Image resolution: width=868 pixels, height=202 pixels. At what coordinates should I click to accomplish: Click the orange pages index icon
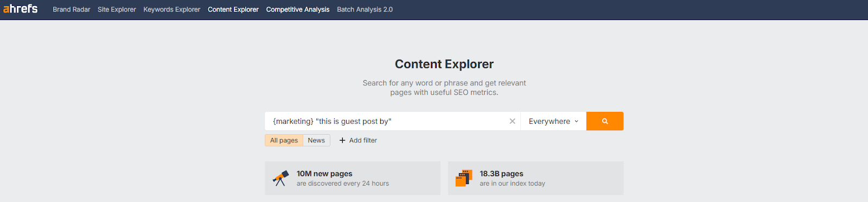click(464, 178)
